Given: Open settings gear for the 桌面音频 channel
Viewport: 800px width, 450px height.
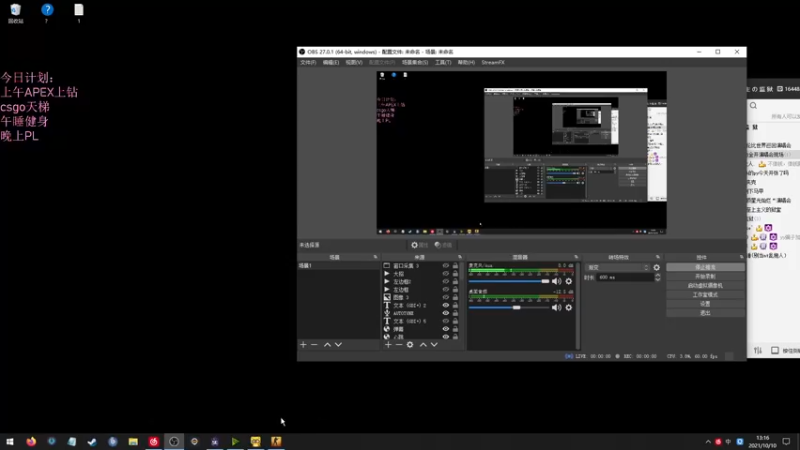Looking at the screenshot, I should coord(569,307).
